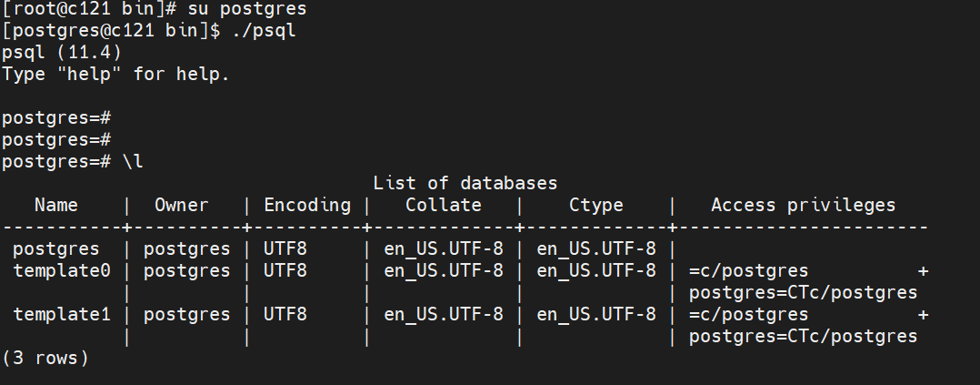Screen dimensions: 980x385
Task: Click the "Collate" column header
Action: click(x=443, y=206)
